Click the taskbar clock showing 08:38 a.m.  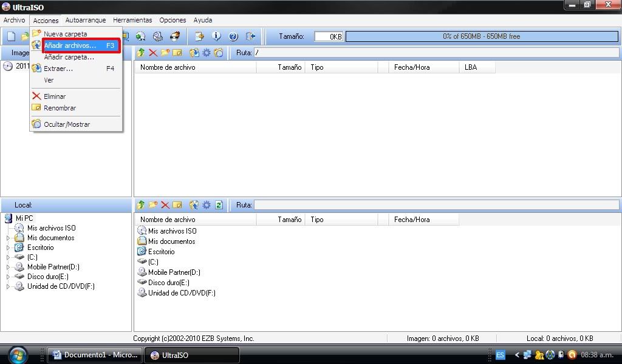[597, 355]
